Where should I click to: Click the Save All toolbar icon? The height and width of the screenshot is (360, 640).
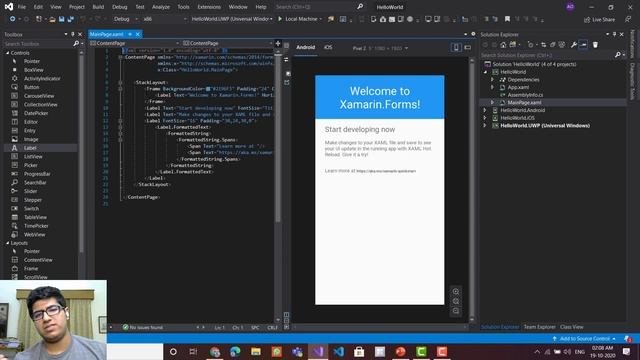[x=70, y=19]
